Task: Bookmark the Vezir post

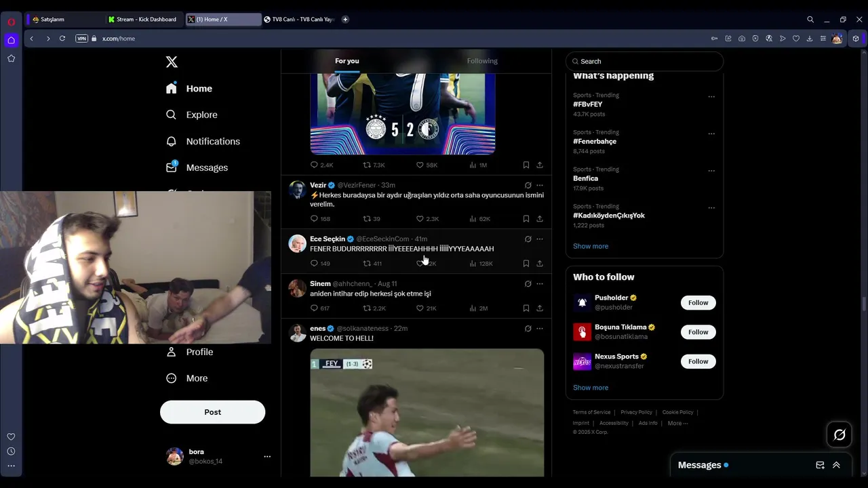Action: (526, 218)
